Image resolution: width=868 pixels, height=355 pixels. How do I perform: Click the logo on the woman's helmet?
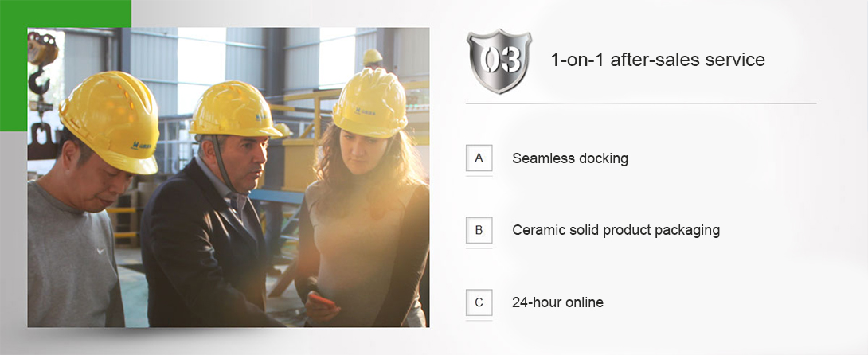pyautogui.click(x=366, y=111)
